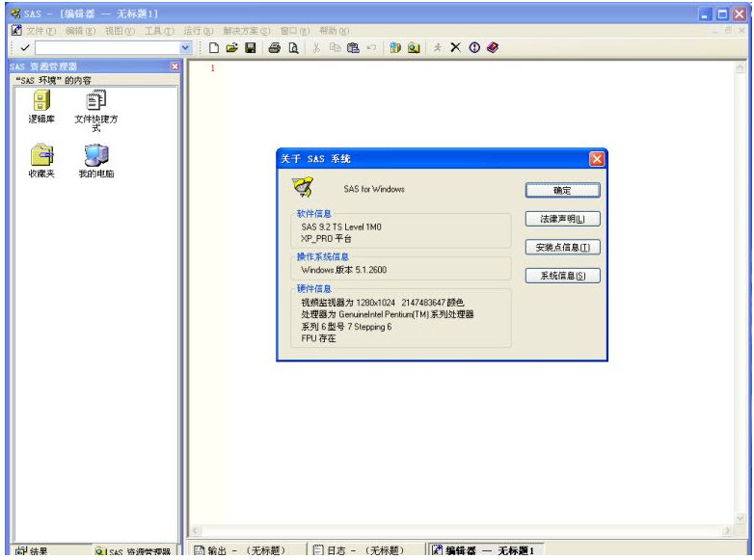The width and height of the screenshot is (754, 560).
Task: Expand the command box dropdown arrow
Action: [185, 47]
